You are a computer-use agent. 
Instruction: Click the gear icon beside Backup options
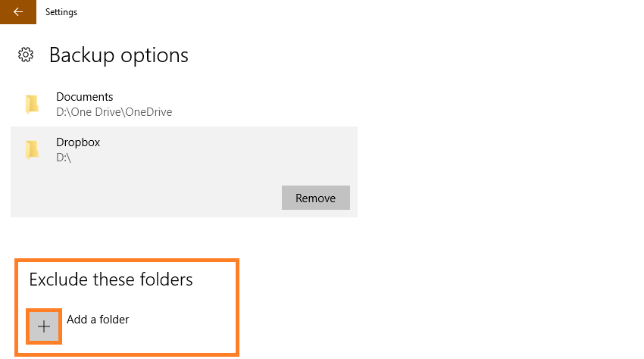(26, 55)
